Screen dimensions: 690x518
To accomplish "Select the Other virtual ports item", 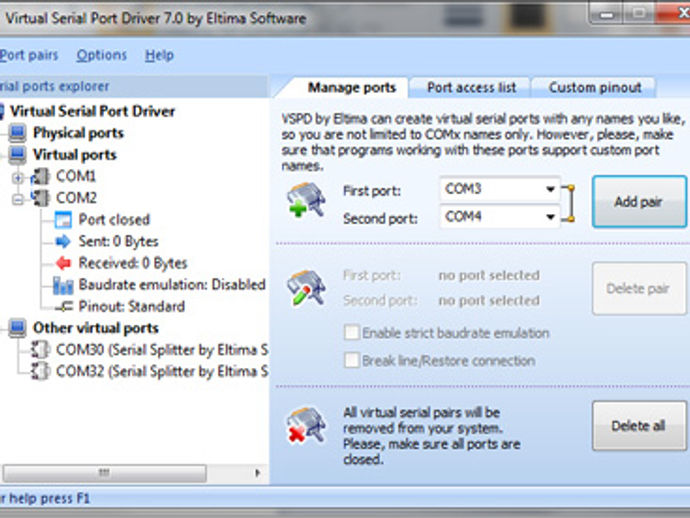I will (x=95, y=328).
